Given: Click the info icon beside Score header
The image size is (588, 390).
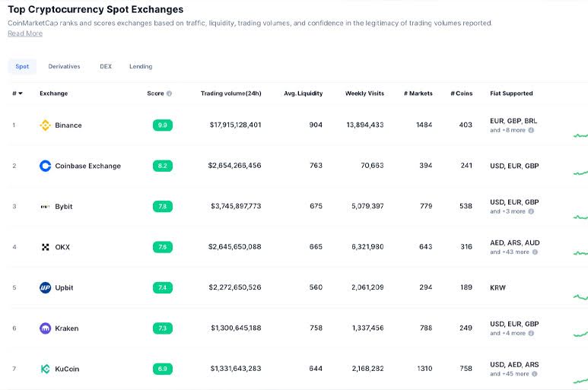Looking at the screenshot, I should (170, 94).
